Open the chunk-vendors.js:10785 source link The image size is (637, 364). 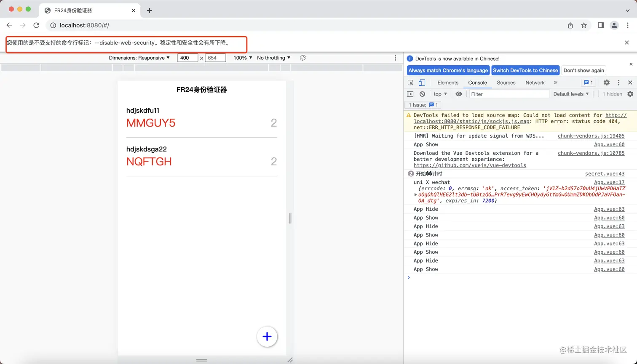click(591, 153)
